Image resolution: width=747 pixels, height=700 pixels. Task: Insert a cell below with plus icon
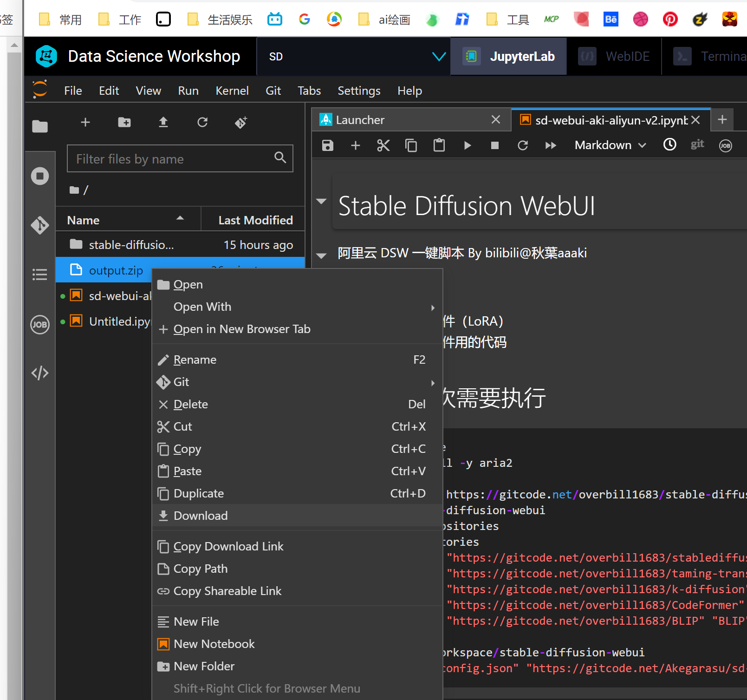point(356,145)
